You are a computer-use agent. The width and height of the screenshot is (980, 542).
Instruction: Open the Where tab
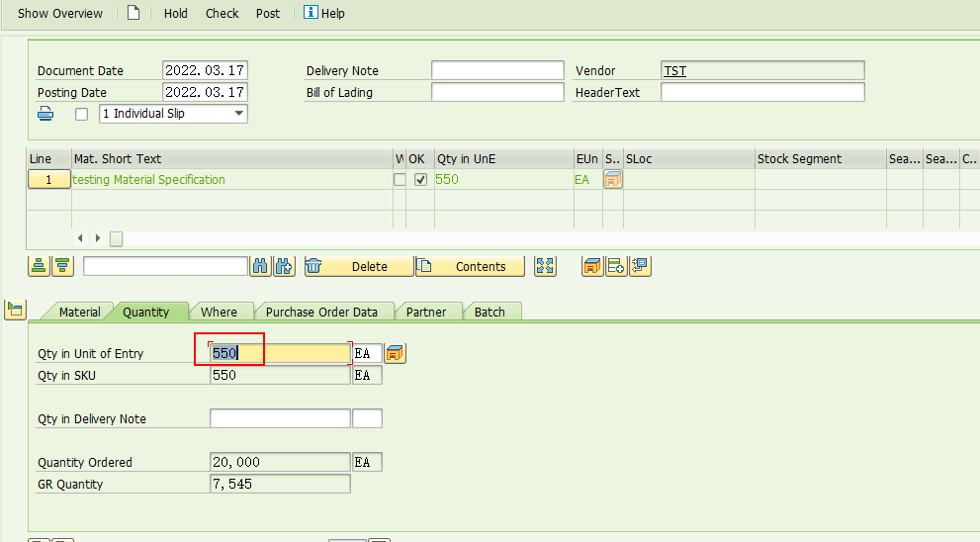(219, 312)
